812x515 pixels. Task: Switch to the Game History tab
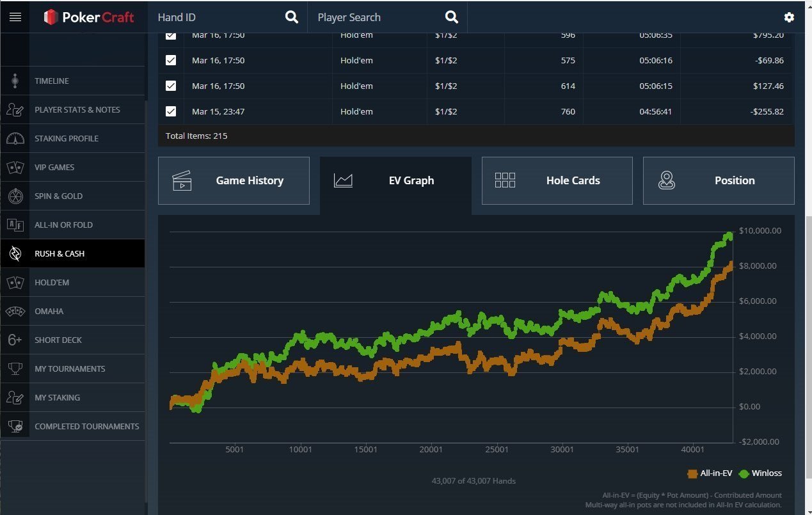point(234,180)
